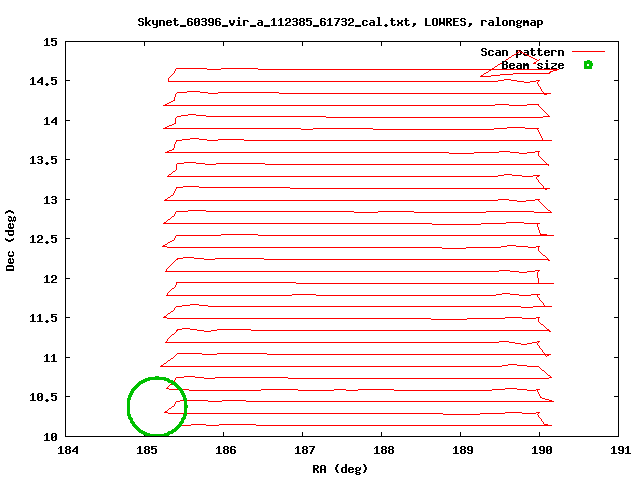This screenshot has height=480, width=640.
Task: Click the y-axis tick label 12
Action: (51, 279)
